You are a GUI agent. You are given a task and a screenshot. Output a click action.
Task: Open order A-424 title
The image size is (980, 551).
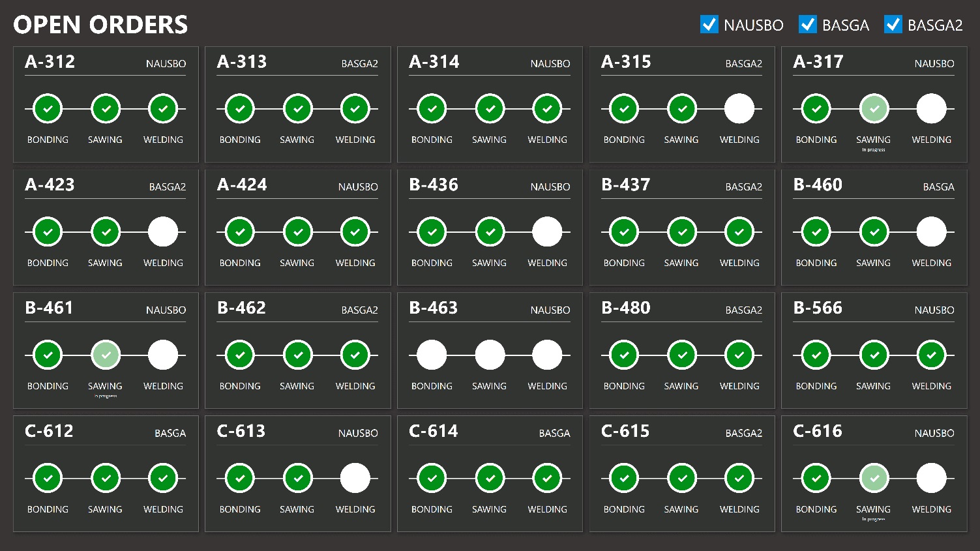242,185
